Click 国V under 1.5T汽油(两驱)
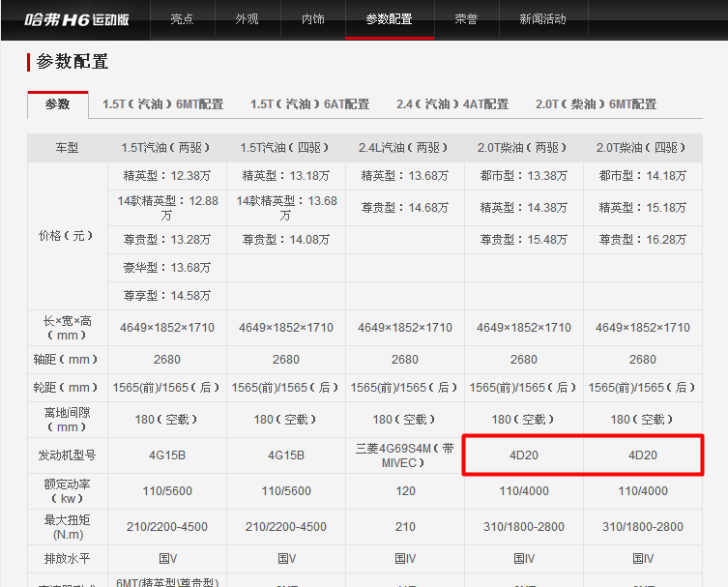This screenshot has width=728, height=587. click(167, 559)
